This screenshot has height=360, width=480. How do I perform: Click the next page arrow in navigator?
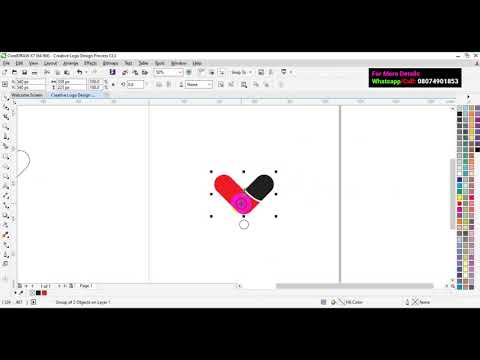point(59,286)
